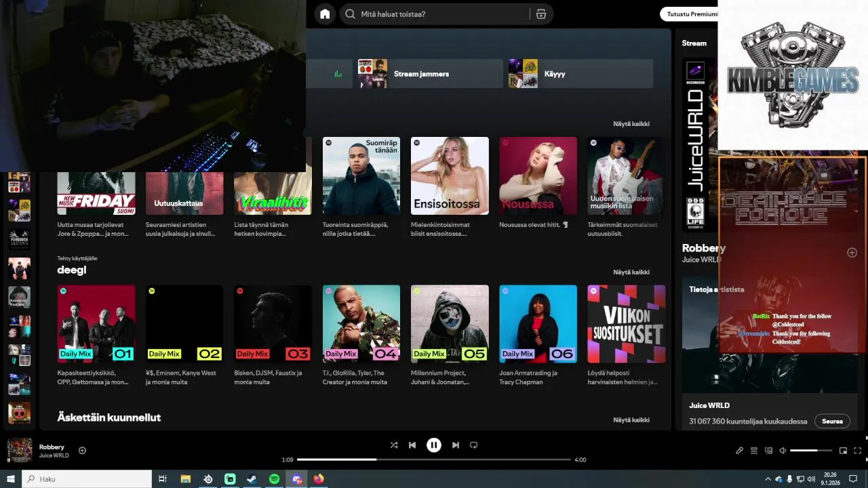The height and width of the screenshot is (488, 868).
Task: Open the miniplayer icon
Action: [843, 451]
